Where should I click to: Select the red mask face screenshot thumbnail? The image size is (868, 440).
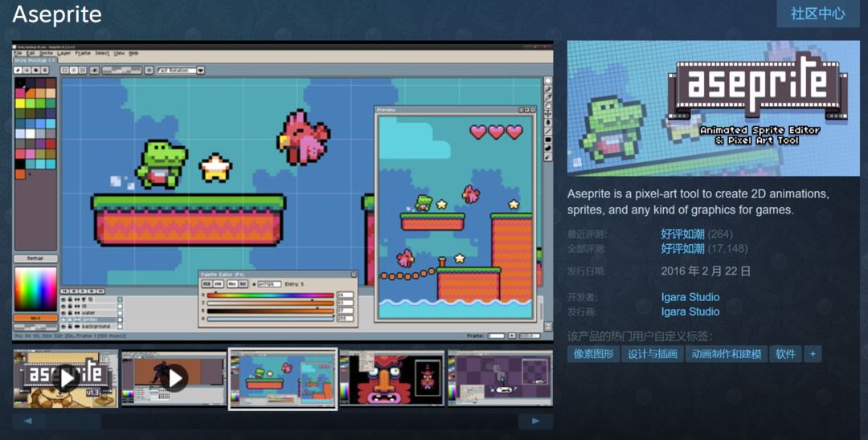tap(391, 378)
